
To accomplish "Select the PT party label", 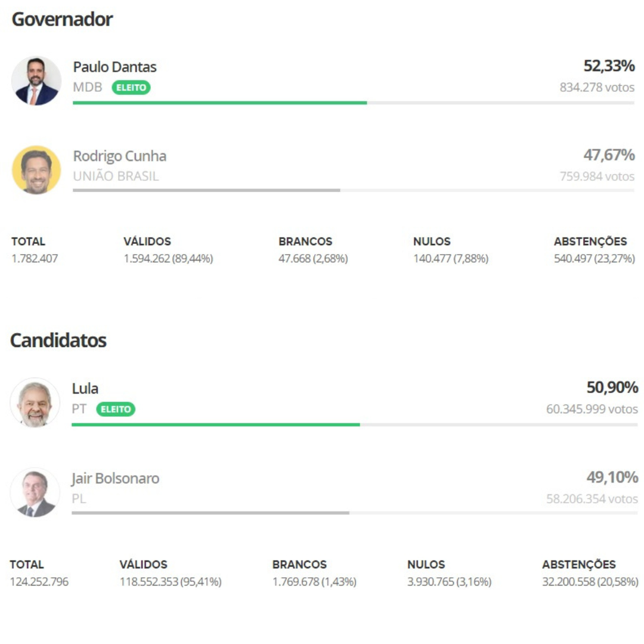I will point(78,409).
